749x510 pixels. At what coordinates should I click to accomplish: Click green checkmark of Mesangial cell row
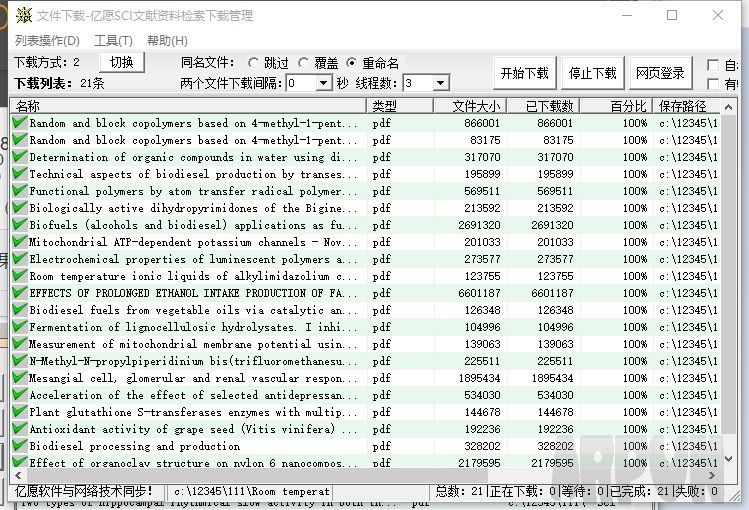[20, 377]
